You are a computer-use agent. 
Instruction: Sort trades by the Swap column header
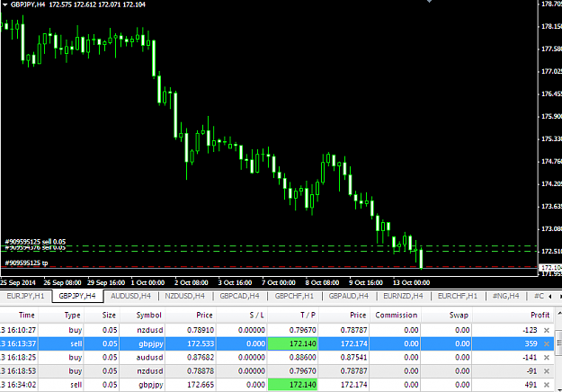click(x=447, y=315)
